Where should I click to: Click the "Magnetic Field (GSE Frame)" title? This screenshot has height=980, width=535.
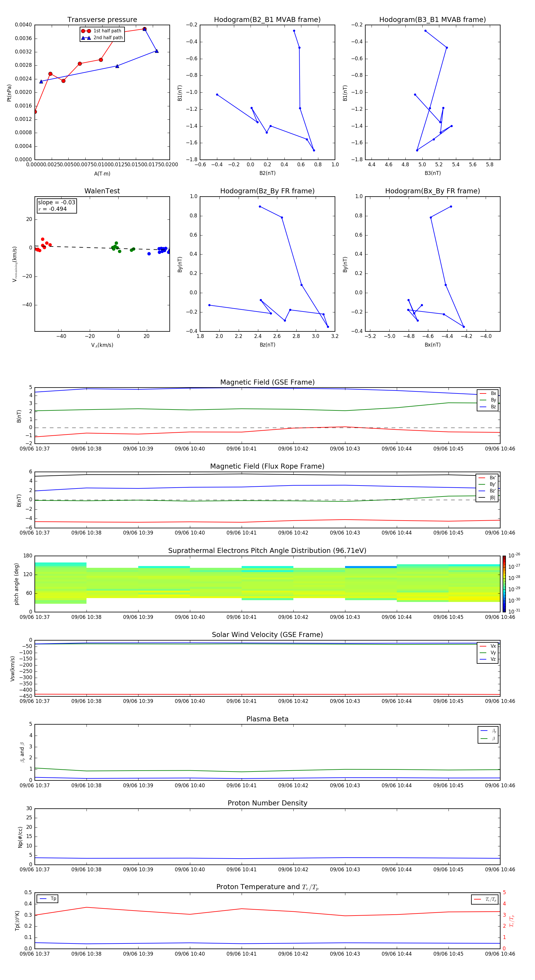pyautogui.click(x=267, y=382)
